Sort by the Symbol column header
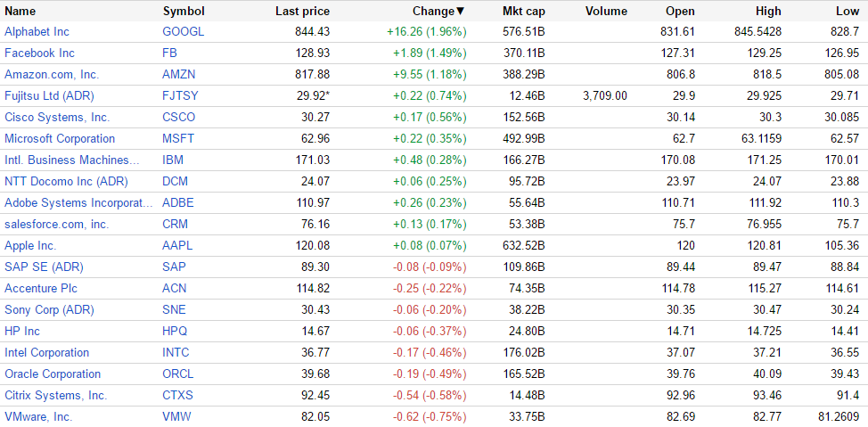 [x=184, y=12]
